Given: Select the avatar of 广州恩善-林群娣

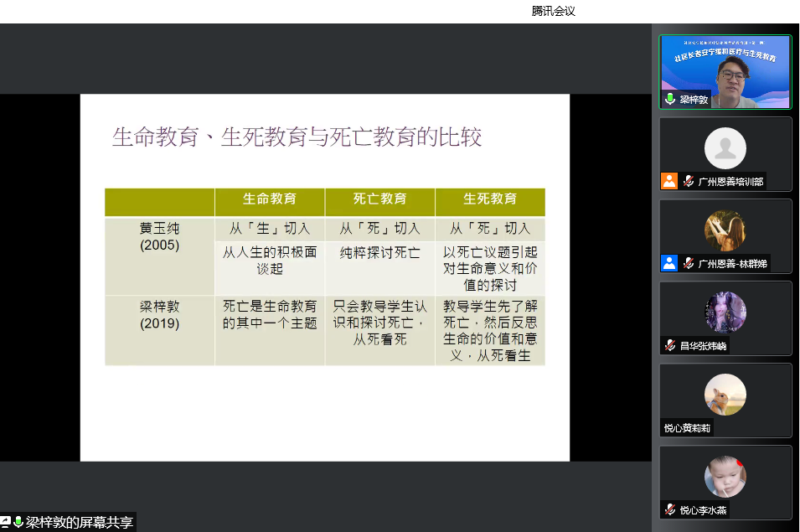Looking at the screenshot, I should pyautogui.click(x=725, y=230).
